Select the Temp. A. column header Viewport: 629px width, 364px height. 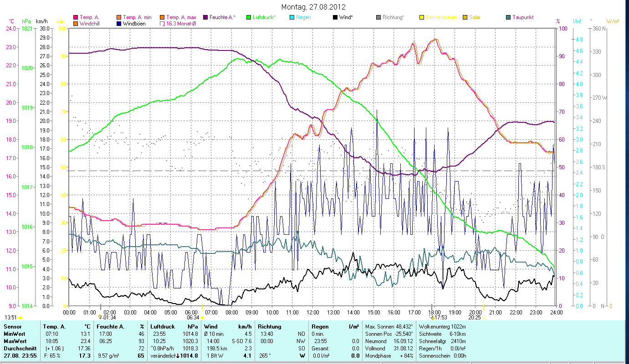[x=54, y=327]
